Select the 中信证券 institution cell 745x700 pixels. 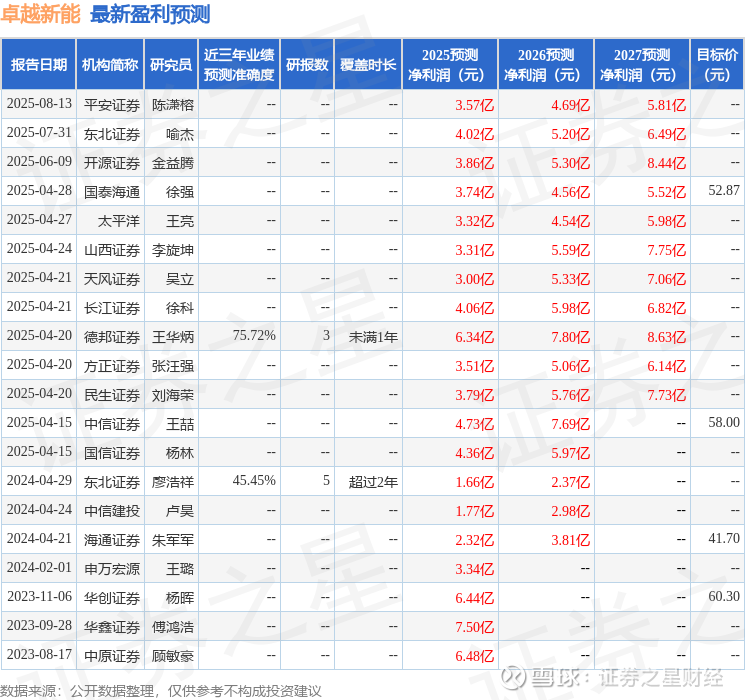pos(112,424)
